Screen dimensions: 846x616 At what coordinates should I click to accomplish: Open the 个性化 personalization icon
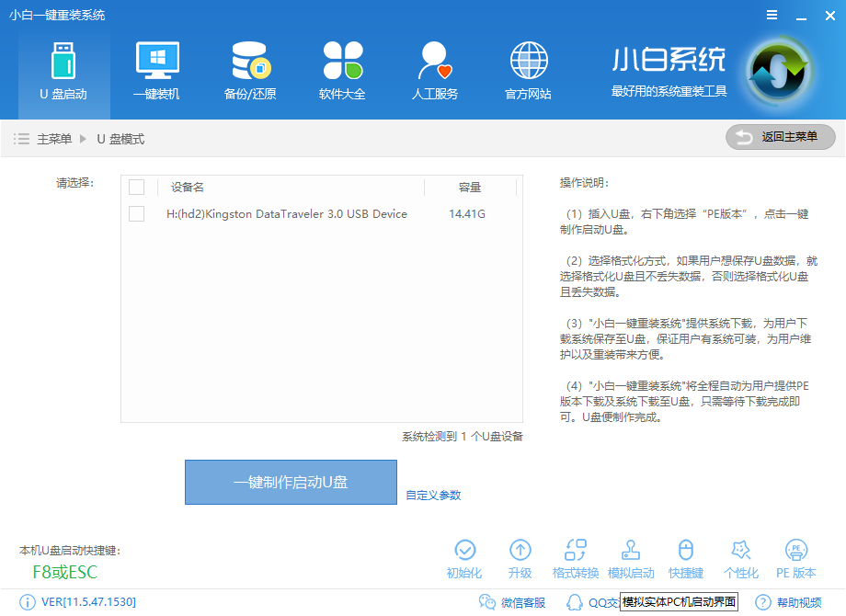[x=740, y=556]
